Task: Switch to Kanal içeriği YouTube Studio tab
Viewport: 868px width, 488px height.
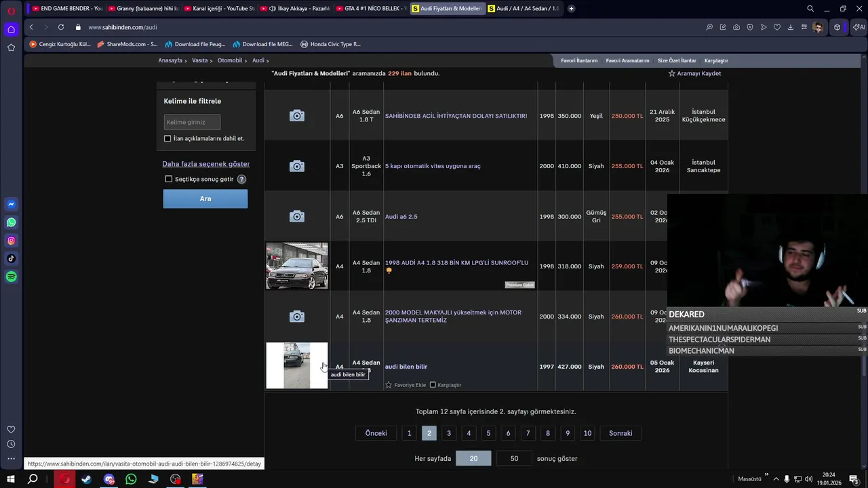Action: coord(218,9)
